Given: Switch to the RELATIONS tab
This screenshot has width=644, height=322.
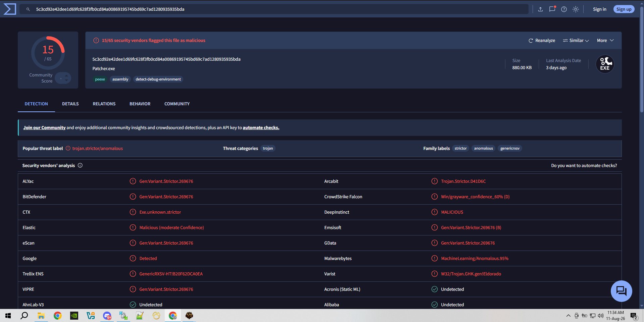Looking at the screenshot, I should [104, 104].
